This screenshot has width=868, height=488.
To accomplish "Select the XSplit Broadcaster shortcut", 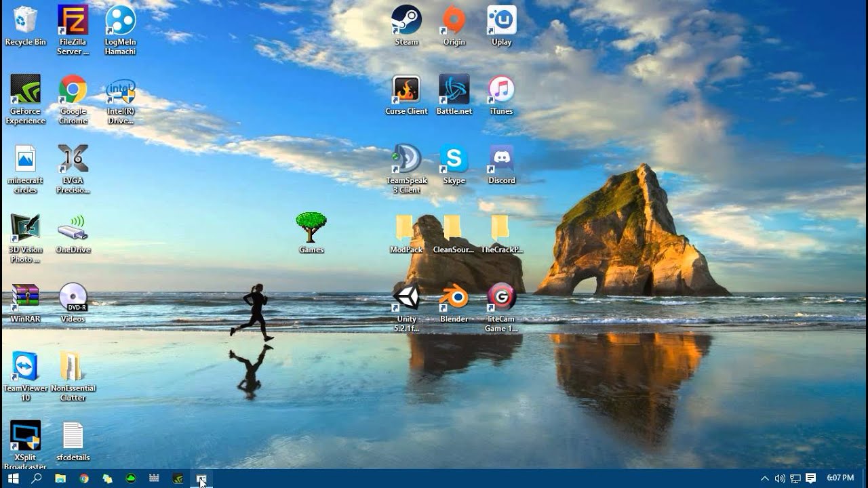I will [26, 445].
